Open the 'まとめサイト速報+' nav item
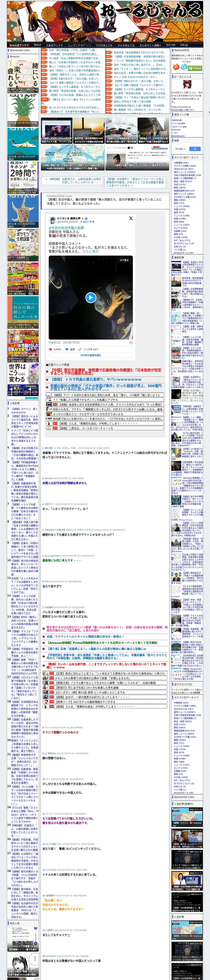 150,45
